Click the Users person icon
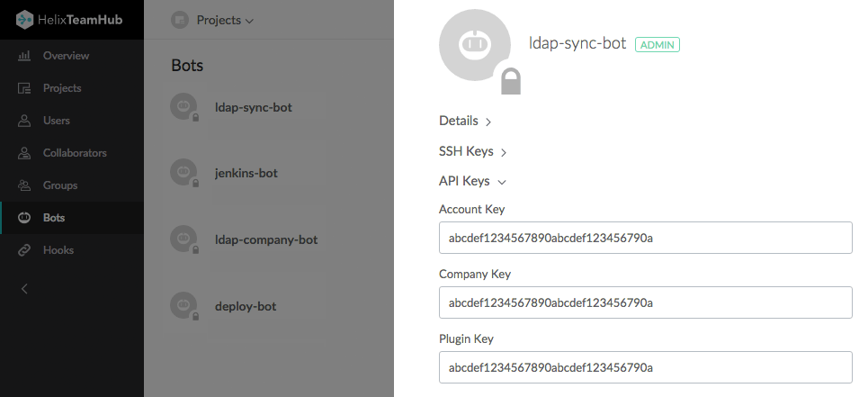Screen dimensions: 868x397 (24, 121)
